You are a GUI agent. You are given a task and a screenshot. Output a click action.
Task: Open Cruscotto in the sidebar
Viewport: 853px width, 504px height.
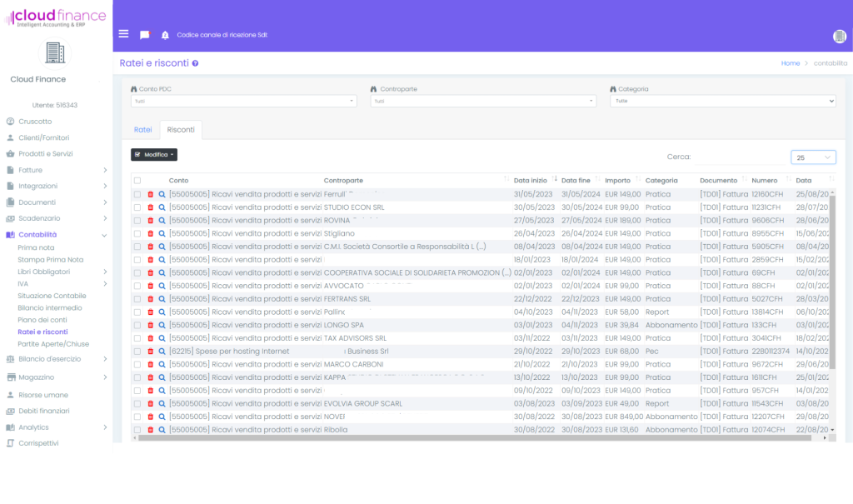click(35, 122)
